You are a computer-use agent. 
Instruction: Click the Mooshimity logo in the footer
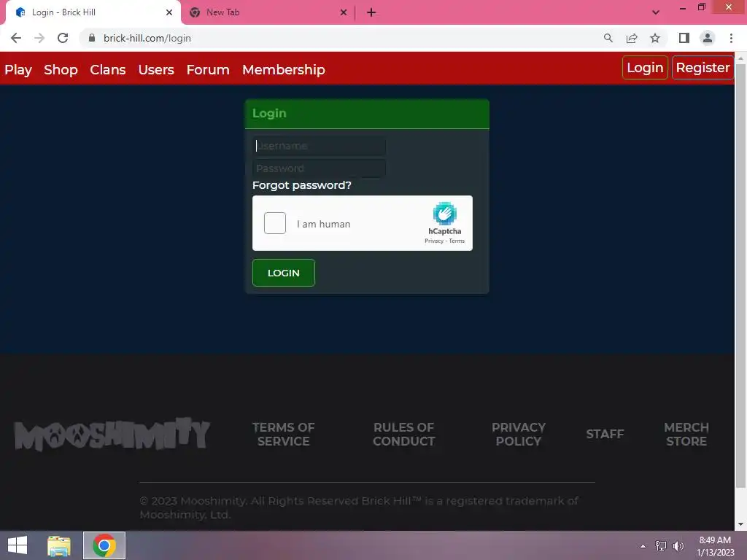pyautogui.click(x=112, y=434)
